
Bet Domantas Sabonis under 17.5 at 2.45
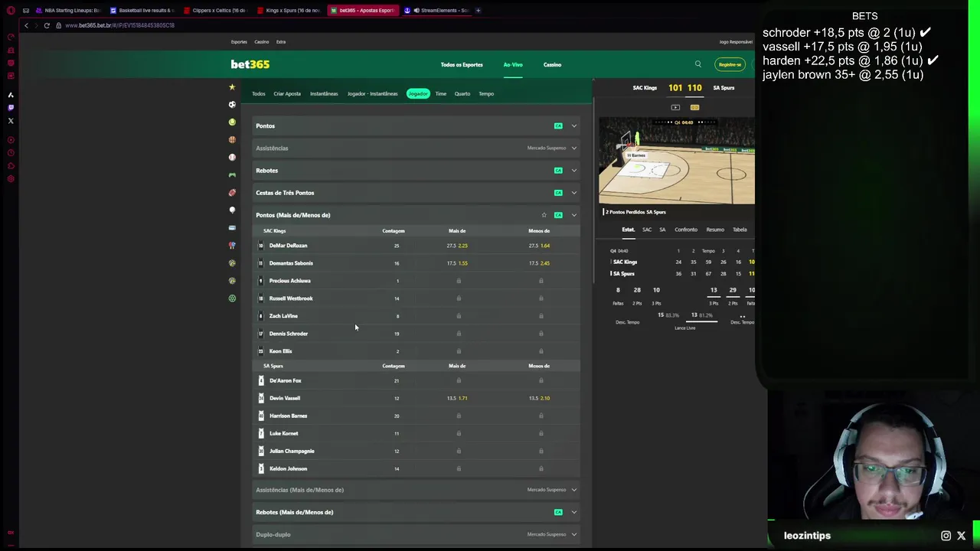(x=539, y=263)
